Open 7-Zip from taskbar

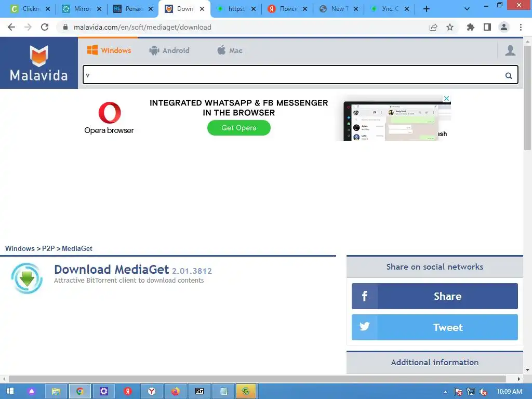coord(199,391)
